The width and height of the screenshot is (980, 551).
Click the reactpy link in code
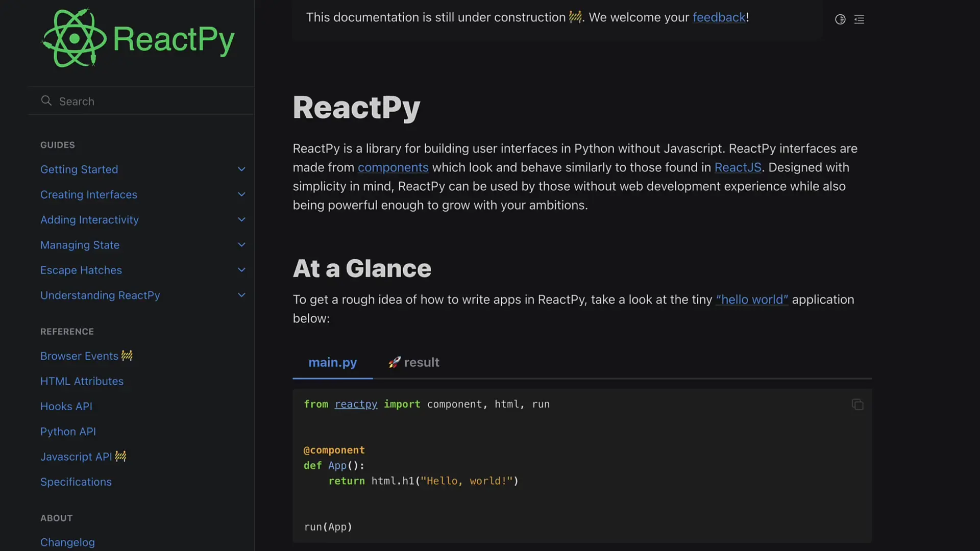pos(356,404)
